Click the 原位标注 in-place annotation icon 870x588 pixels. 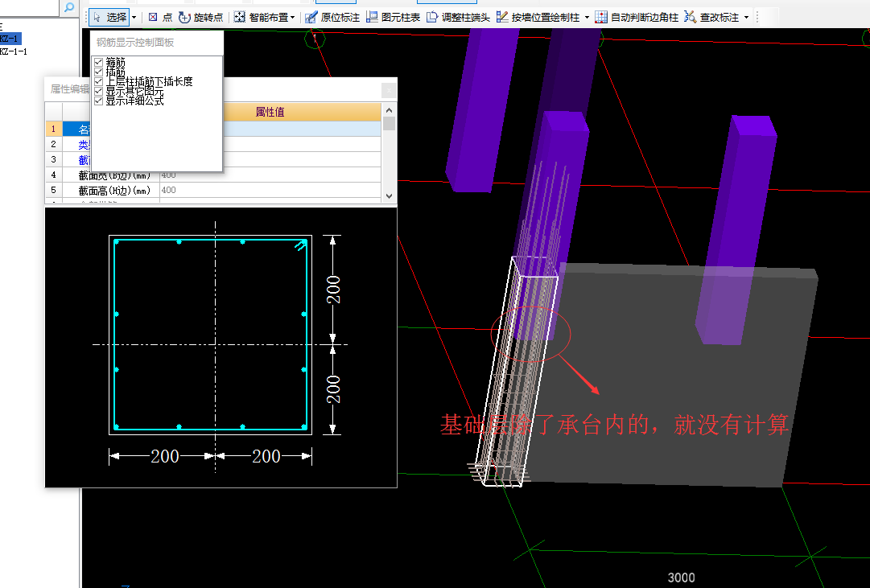(311, 17)
